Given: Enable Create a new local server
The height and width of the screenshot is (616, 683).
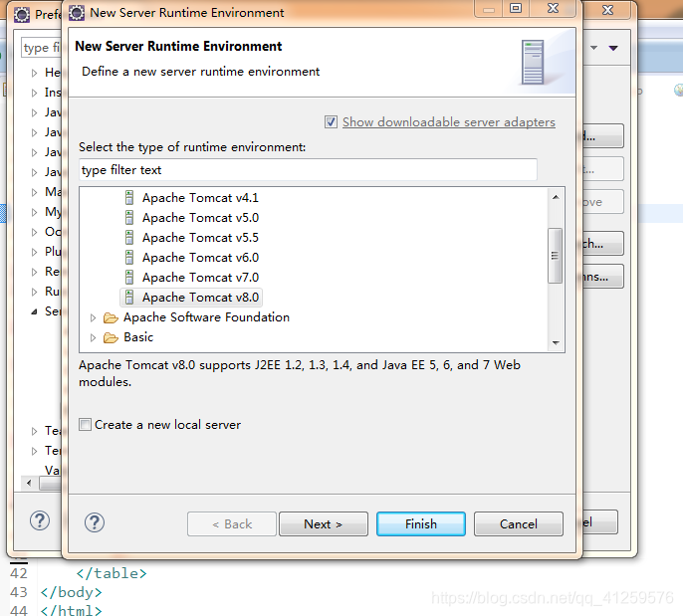Looking at the screenshot, I should [85, 425].
